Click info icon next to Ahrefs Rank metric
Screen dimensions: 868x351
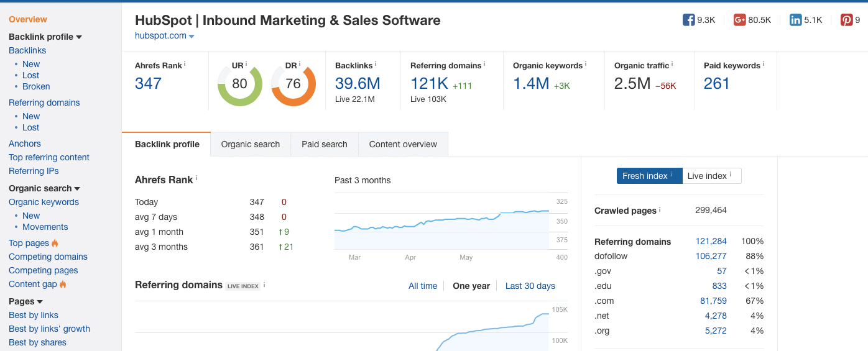(x=185, y=64)
